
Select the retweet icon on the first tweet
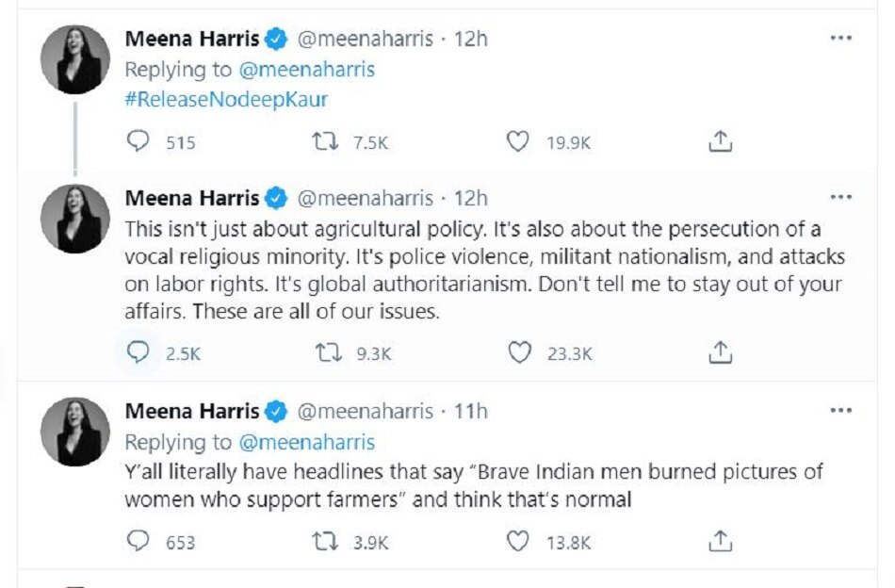click(x=326, y=139)
